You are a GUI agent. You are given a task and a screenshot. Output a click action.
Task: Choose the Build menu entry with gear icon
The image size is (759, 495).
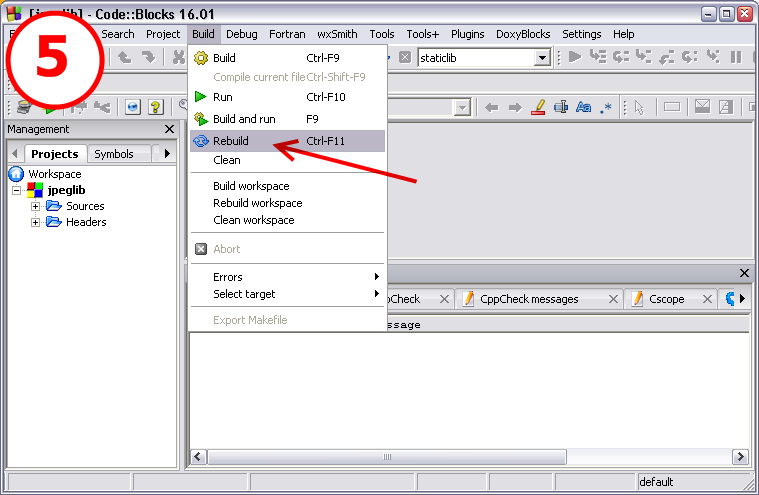click(x=287, y=58)
